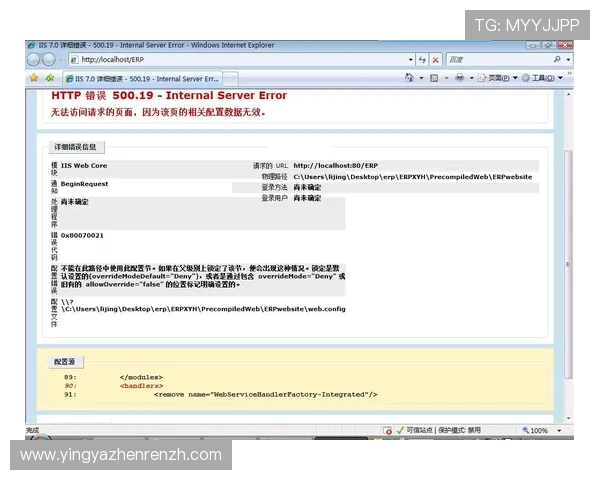This screenshot has width=600, height=480.
Task: Stop loading with the red X icon
Action: (x=435, y=60)
